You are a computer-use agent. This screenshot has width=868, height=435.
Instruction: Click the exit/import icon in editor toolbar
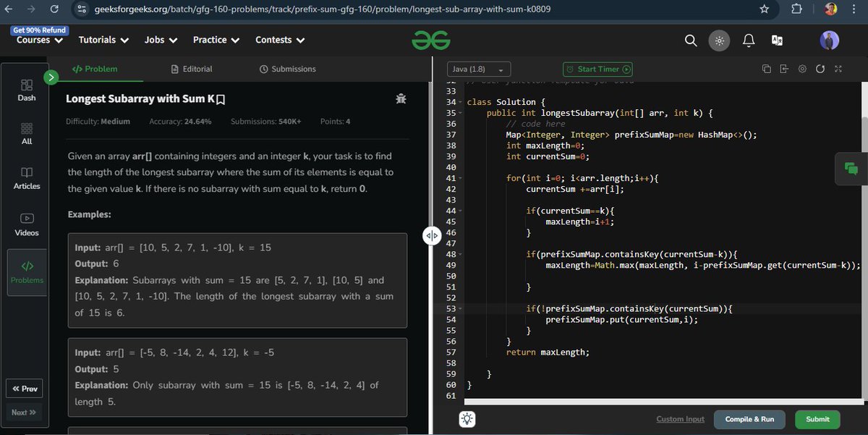coord(784,69)
